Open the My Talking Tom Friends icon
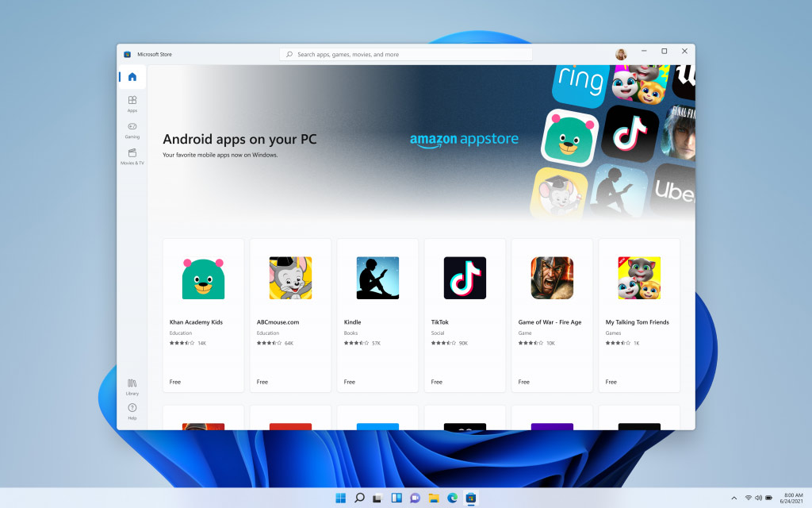 (x=639, y=278)
